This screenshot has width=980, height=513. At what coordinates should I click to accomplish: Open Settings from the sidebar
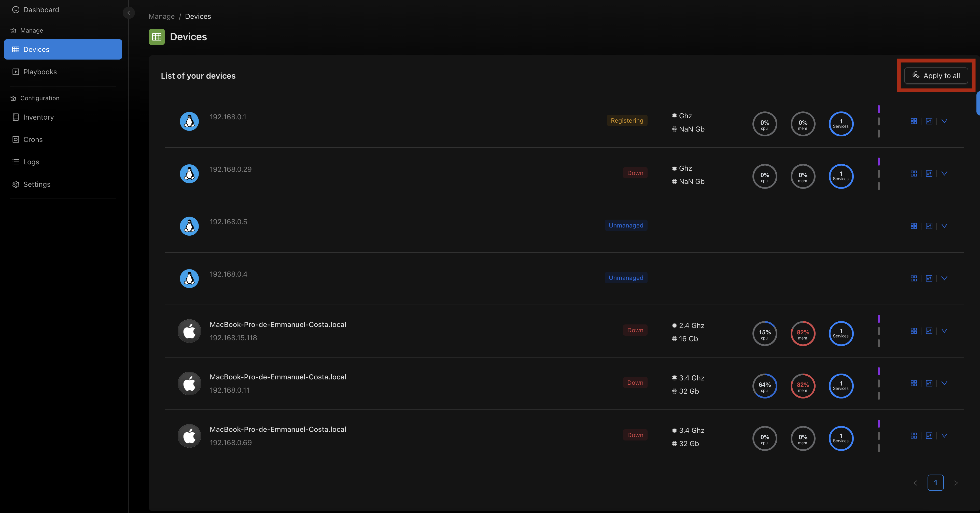tap(63, 184)
